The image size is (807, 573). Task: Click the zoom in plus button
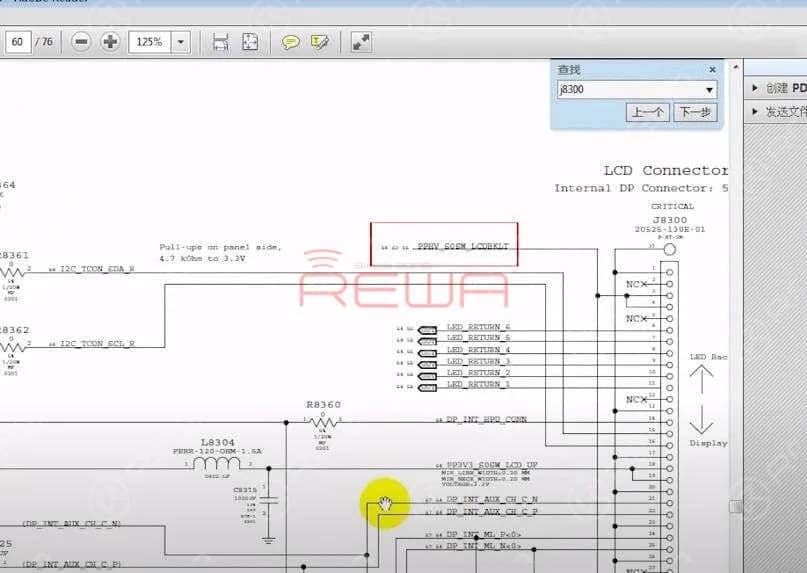pyautogui.click(x=110, y=42)
